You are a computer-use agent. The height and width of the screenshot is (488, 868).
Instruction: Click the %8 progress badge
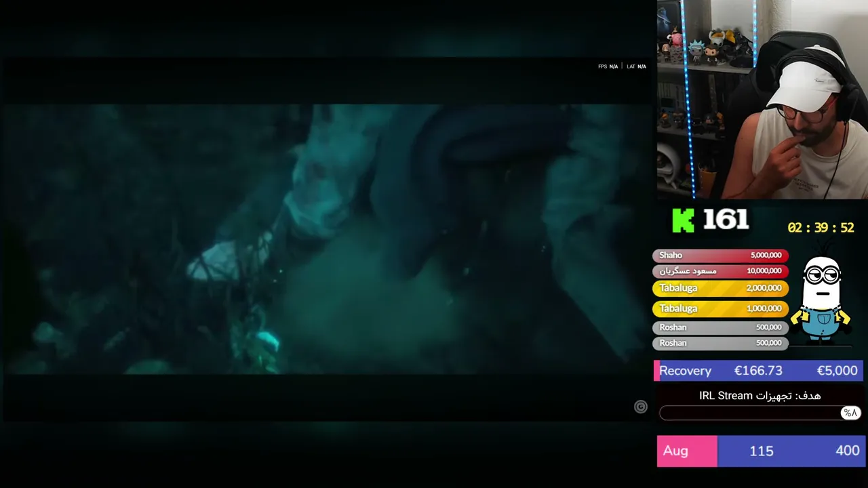point(850,413)
